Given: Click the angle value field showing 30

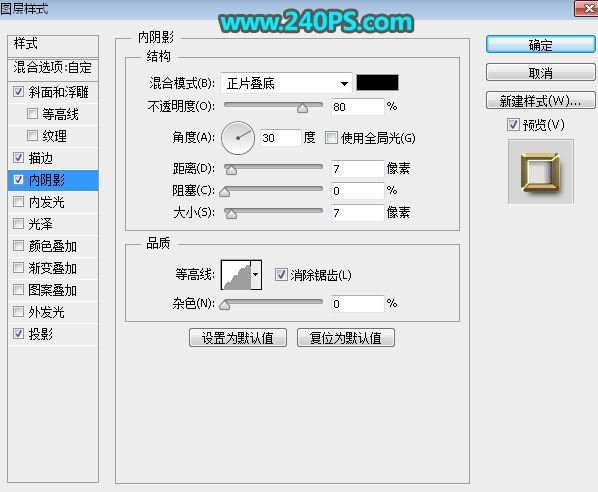Looking at the screenshot, I should pyautogui.click(x=280, y=138).
